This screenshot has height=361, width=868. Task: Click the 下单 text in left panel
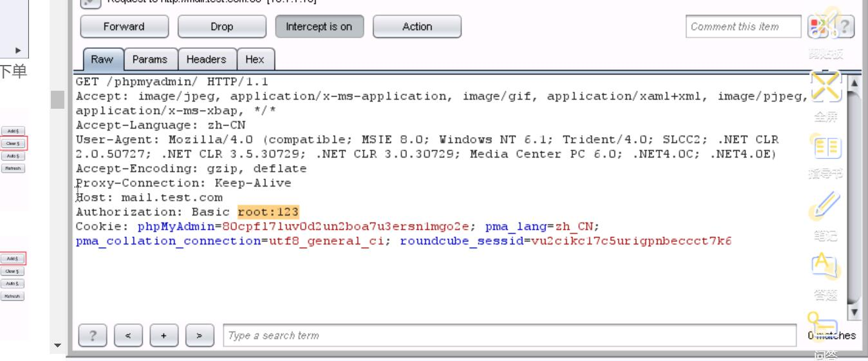click(12, 73)
